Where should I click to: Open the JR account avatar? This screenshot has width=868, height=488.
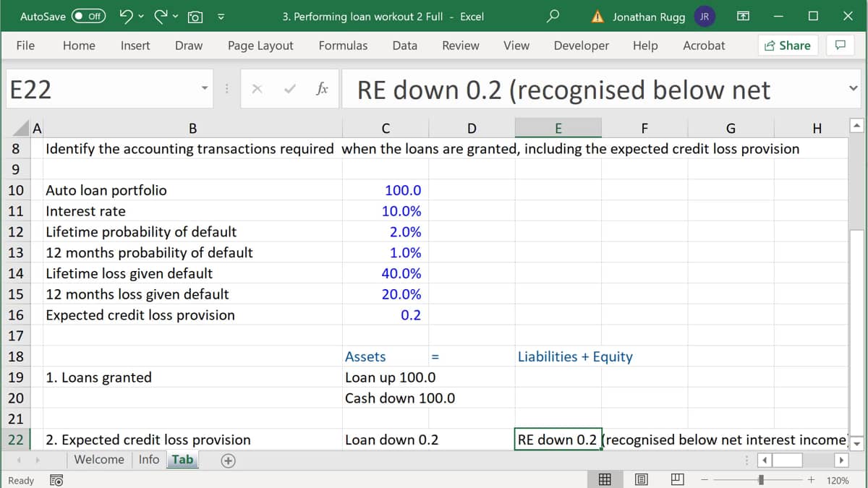tap(704, 16)
